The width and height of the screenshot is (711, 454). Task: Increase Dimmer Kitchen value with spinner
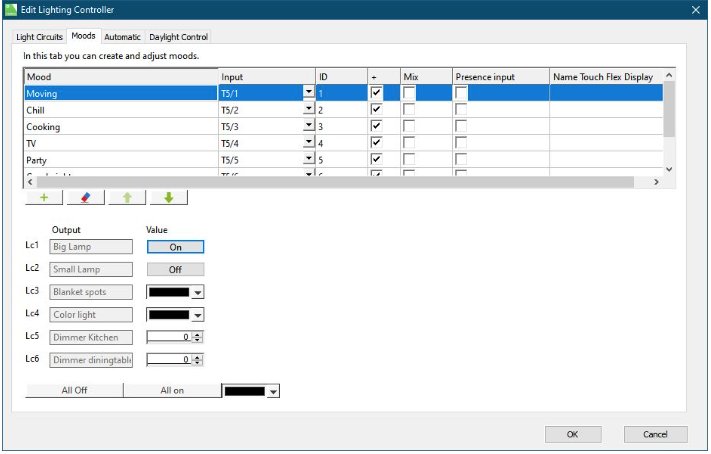(x=197, y=334)
